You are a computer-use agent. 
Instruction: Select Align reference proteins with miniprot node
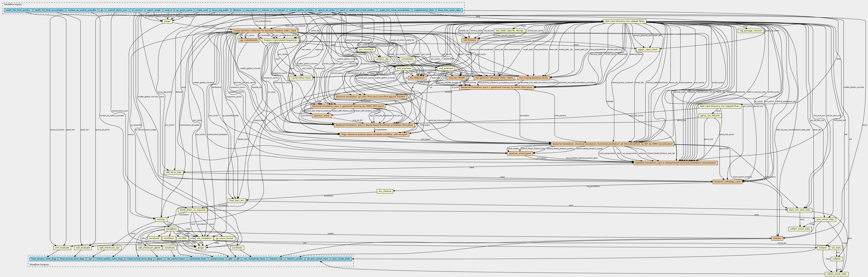(374, 135)
